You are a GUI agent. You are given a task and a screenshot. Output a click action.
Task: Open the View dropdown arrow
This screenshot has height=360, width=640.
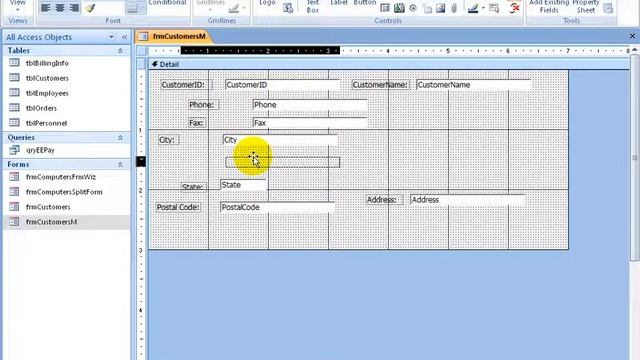pos(18,10)
